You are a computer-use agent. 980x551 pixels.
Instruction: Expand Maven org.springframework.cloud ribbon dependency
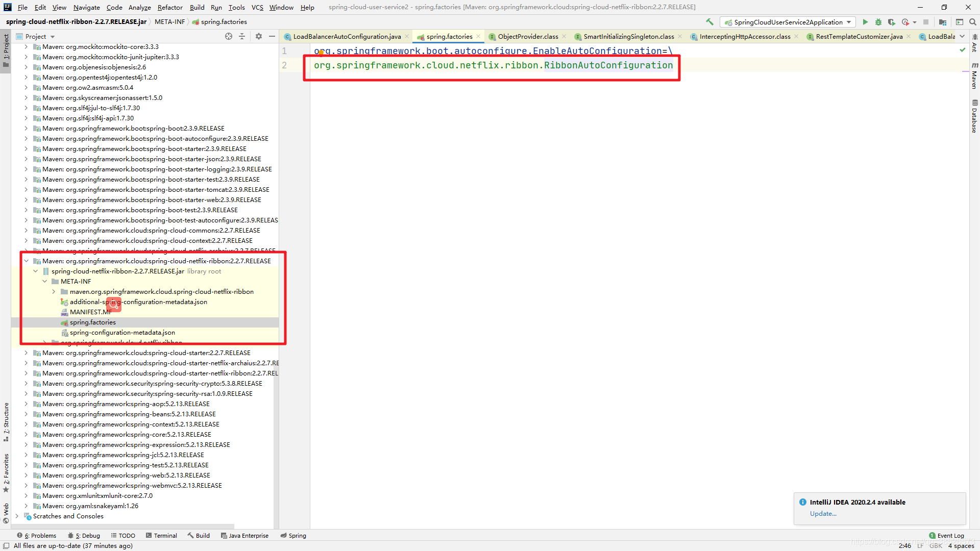click(26, 260)
